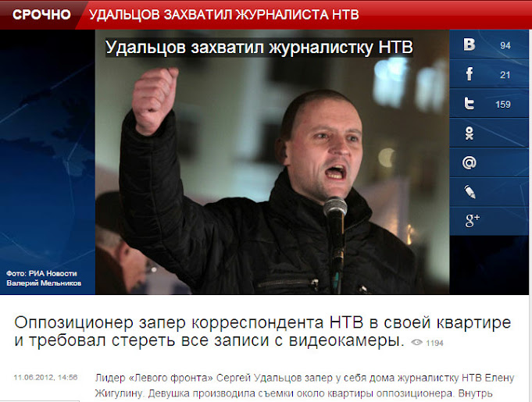Share to LiveJournal pencil icon

(x=470, y=192)
